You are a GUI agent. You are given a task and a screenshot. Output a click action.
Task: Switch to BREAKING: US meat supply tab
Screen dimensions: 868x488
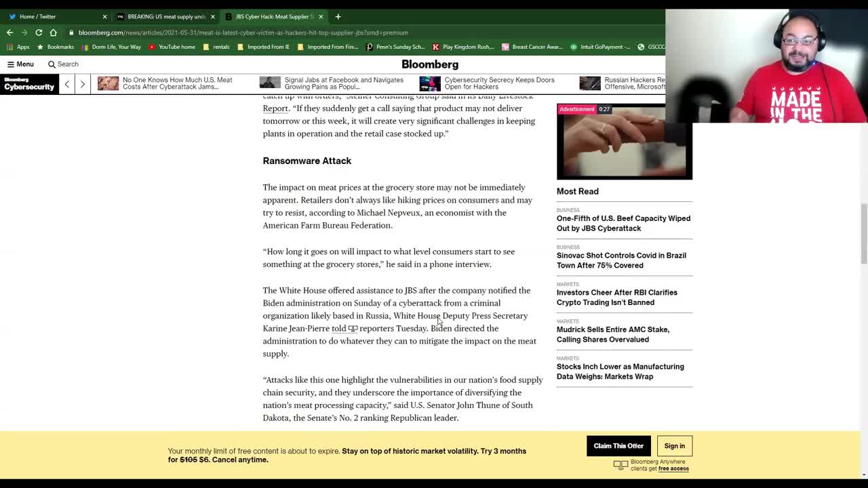pos(164,16)
